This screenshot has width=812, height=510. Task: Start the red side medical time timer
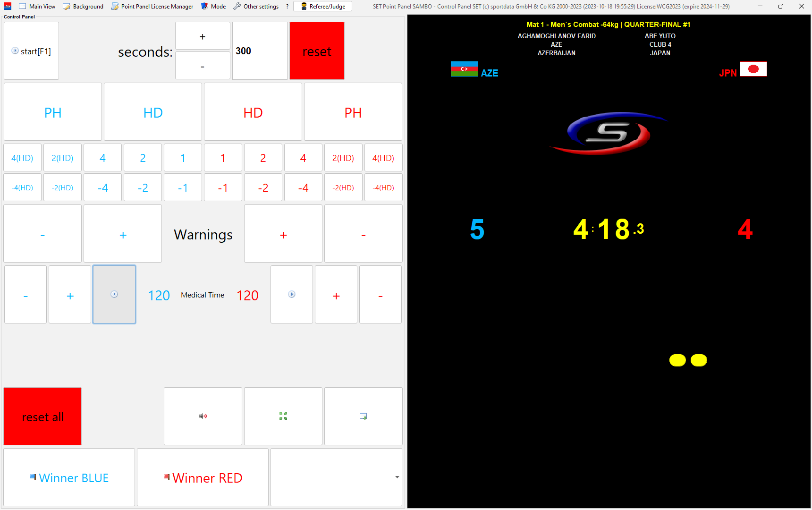(292, 294)
